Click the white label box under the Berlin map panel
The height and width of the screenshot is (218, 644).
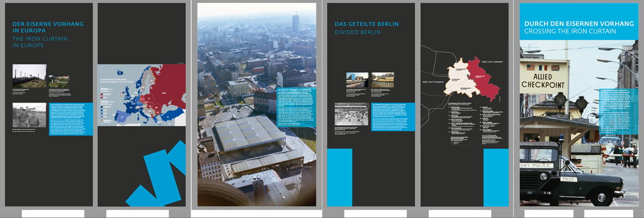click(460, 214)
